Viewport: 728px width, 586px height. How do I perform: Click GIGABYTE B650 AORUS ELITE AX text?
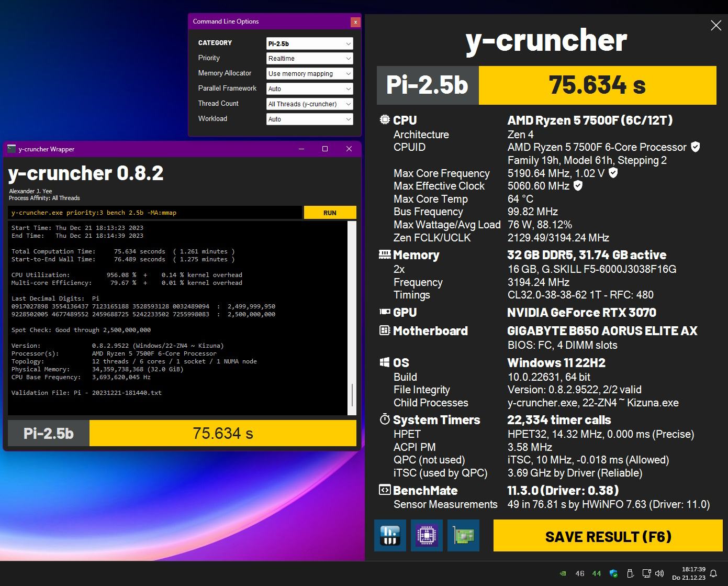coord(602,331)
